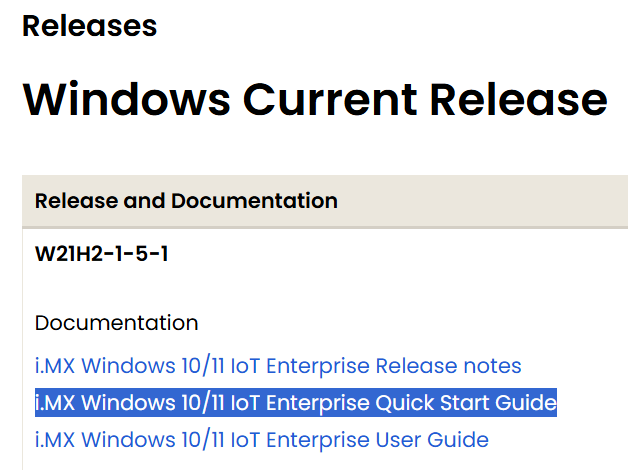Click "i.MX" at the start of the Release notes link
This screenshot has height=470, width=628.
pos(55,366)
